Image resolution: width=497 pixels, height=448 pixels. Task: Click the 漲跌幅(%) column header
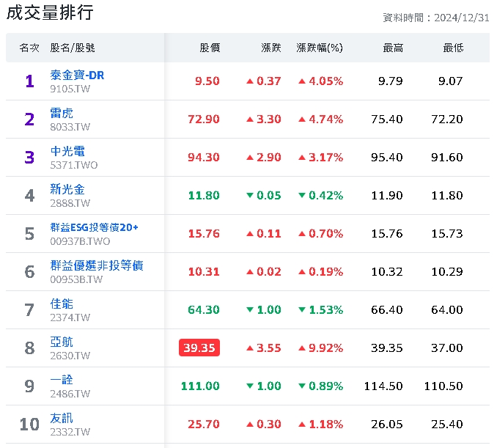[x=320, y=48]
